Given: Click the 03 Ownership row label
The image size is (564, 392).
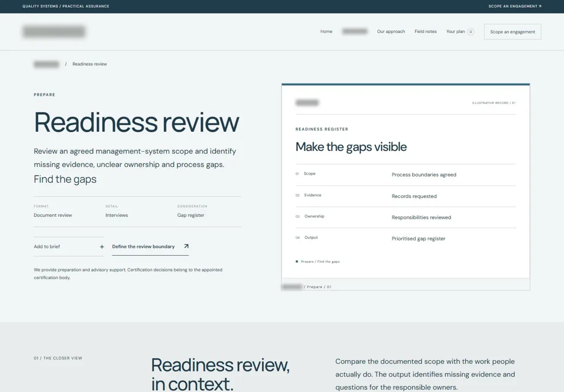Looking at the screenshot, I should click(x=310, y=216).
